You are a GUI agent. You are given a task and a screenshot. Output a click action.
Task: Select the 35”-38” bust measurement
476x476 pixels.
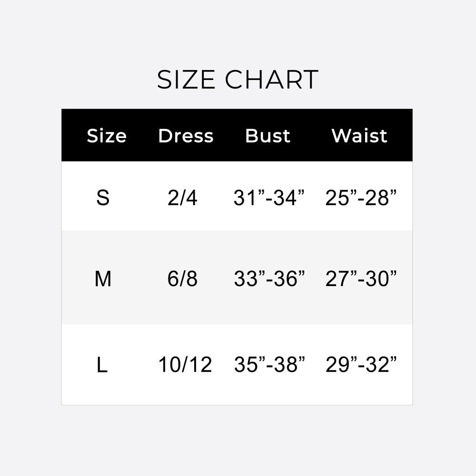(269, 365)
